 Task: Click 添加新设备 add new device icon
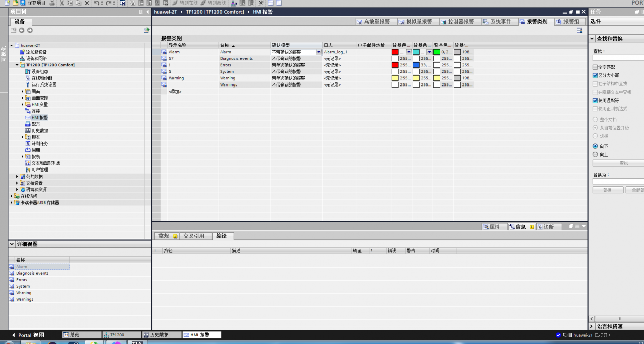point(22,52)
